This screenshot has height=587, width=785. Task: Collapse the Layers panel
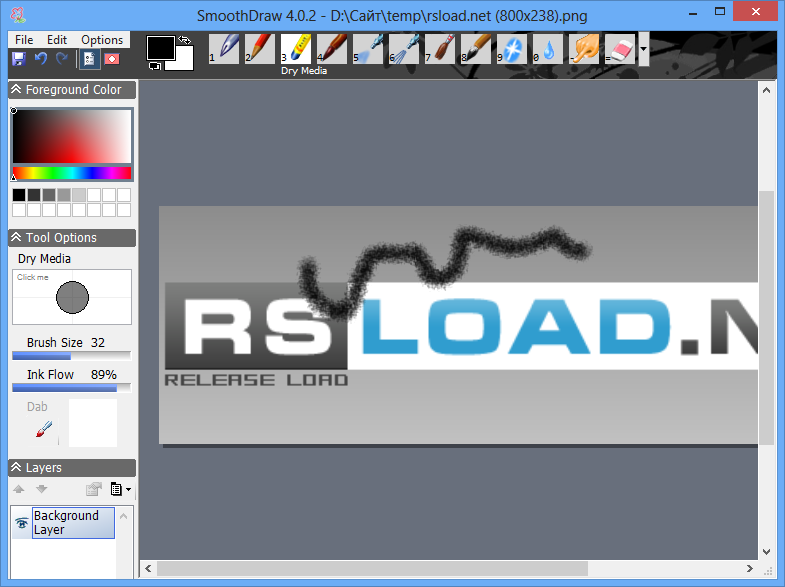16,467
